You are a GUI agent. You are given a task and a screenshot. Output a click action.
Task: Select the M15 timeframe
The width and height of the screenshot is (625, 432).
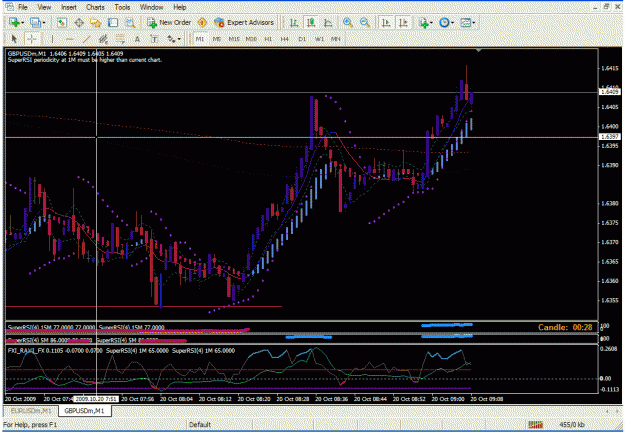click(x=234, y=39)
